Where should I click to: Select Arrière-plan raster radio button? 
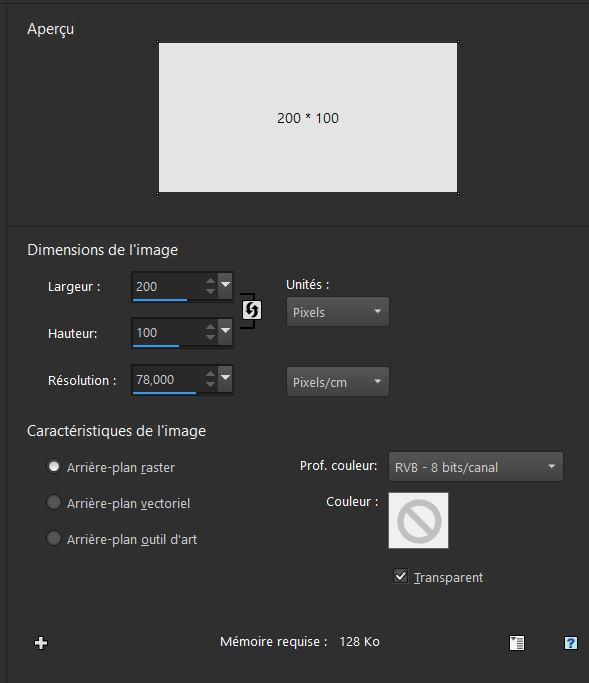(54, 467)
